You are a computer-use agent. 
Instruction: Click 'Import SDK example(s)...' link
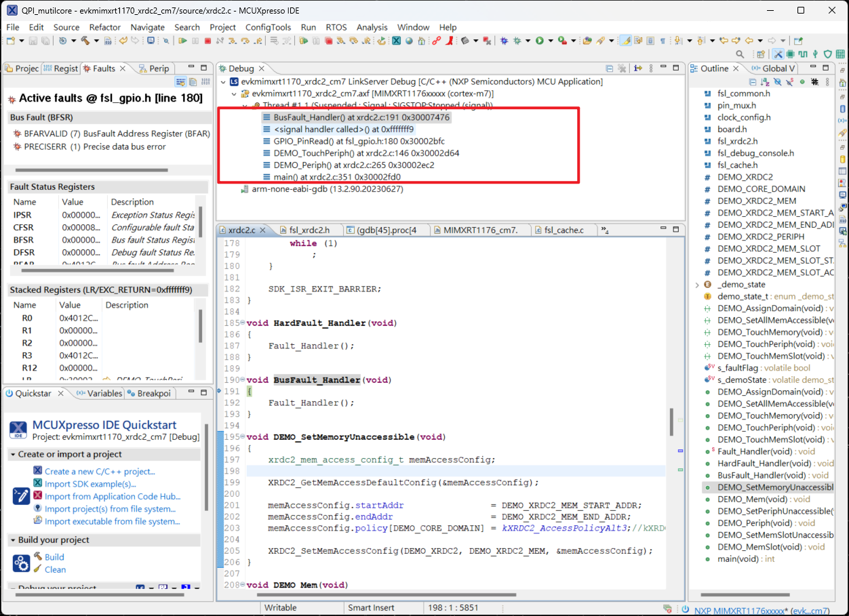point(90,484)
